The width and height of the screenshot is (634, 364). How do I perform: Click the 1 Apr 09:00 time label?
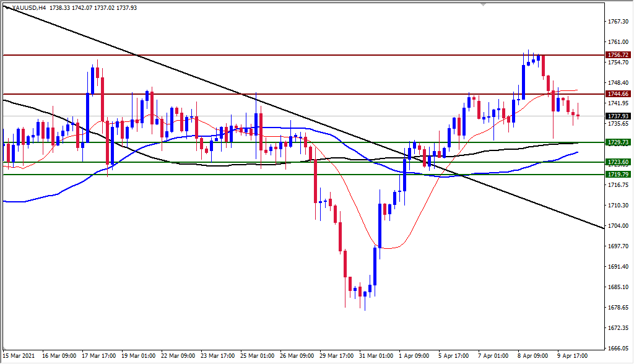click(414, 356)
